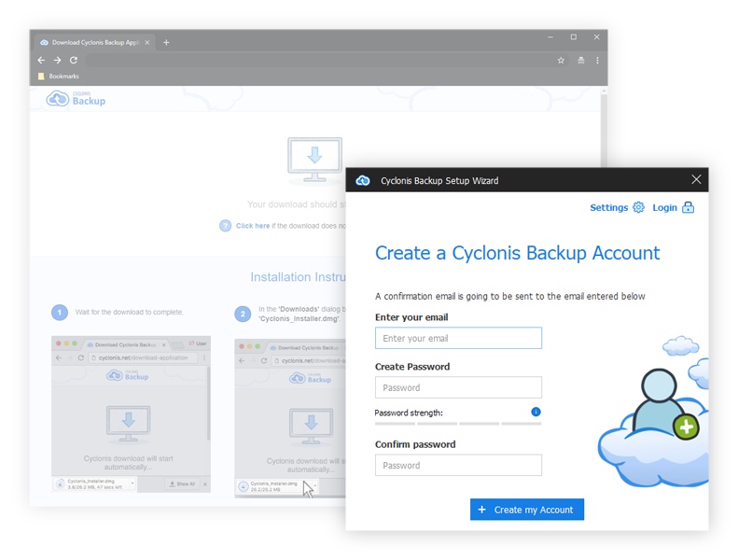
Task: Click the Login padlock icon
Action: [x=688, y=207]
